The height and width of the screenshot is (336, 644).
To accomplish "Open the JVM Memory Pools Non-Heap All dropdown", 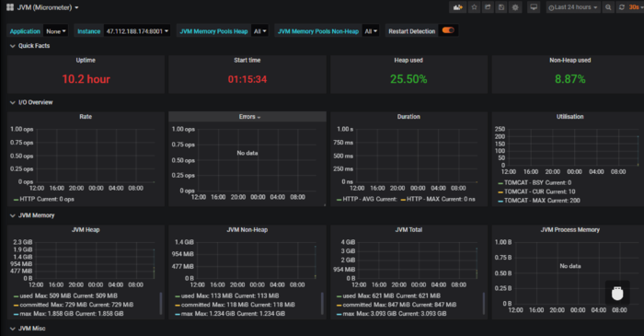I will (371, 31).
